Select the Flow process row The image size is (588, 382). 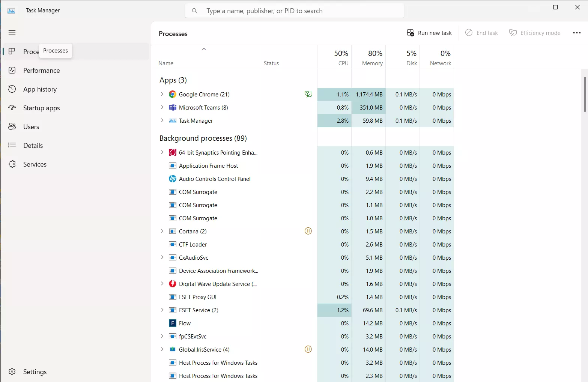(185, 323)
